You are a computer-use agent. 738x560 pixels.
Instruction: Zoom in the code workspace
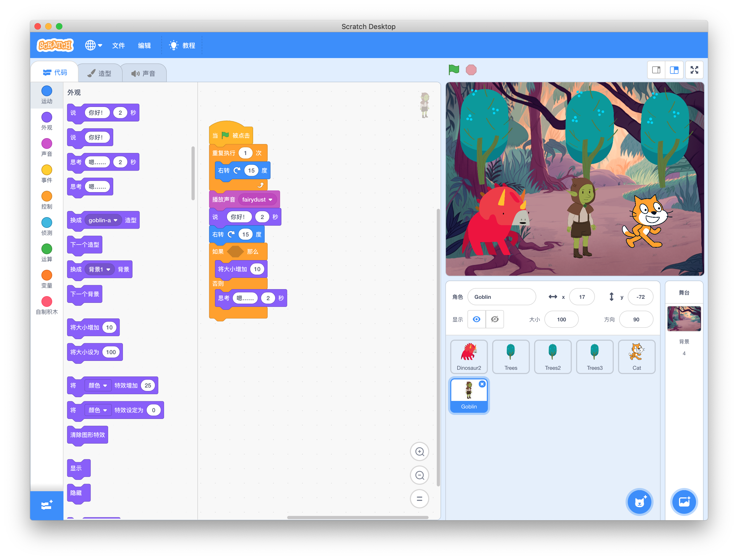419,452
